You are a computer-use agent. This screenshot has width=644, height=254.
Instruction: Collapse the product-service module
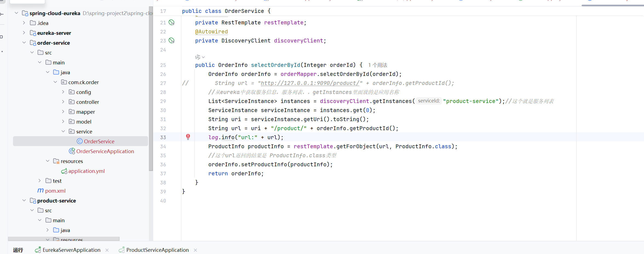(24, 200)
